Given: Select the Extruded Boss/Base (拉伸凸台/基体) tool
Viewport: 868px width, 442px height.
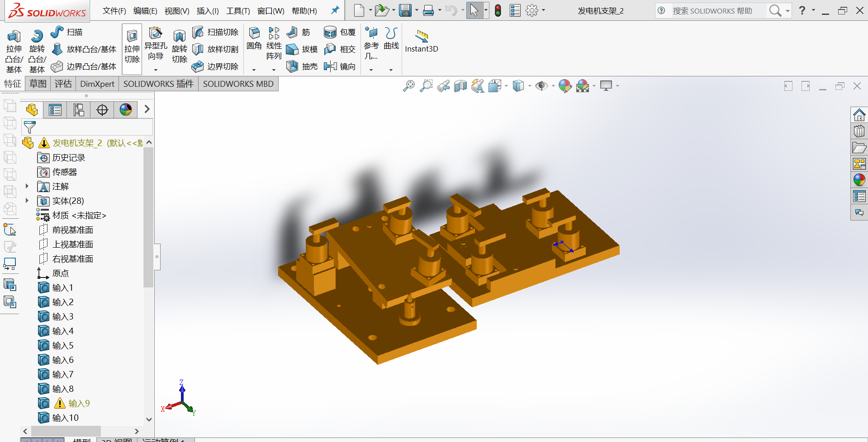Looking at the screenshot, I should [x=14, y=51].
